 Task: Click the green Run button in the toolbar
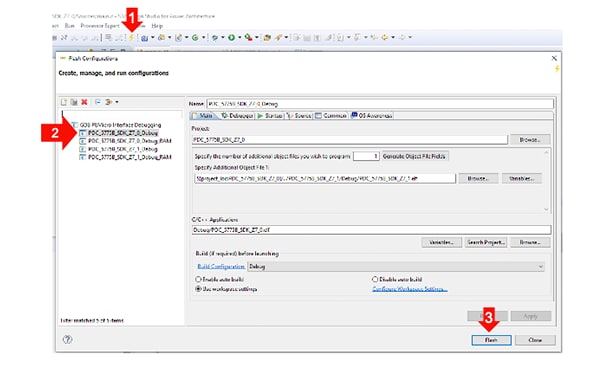pyautogui.click(x=232, y=37)
